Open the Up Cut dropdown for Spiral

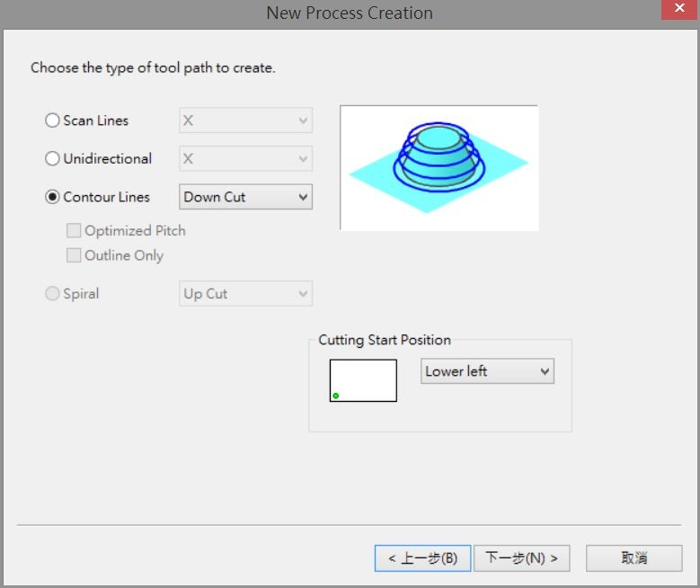[245, 294]
